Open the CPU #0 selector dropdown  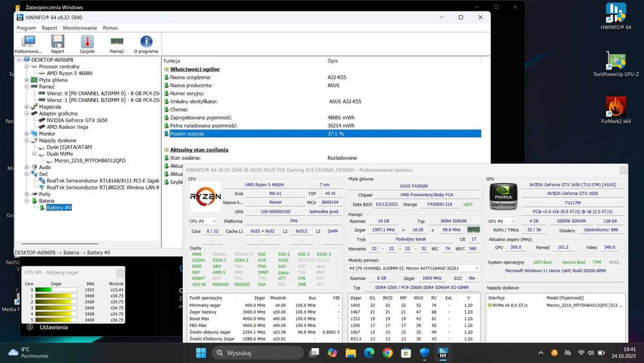point(202,221)
